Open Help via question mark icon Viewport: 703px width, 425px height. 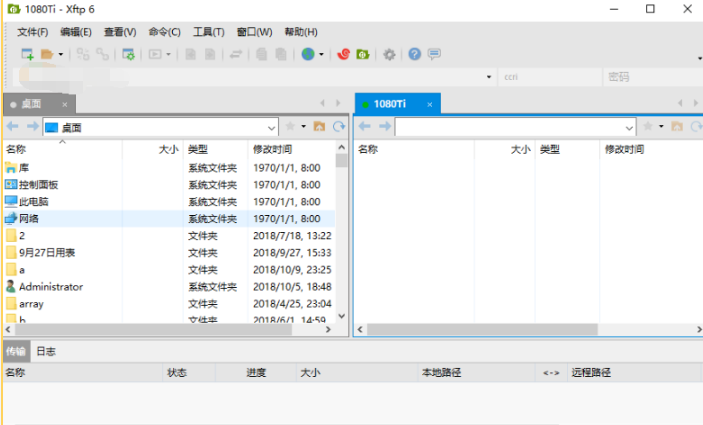click(x=415, y=54)
